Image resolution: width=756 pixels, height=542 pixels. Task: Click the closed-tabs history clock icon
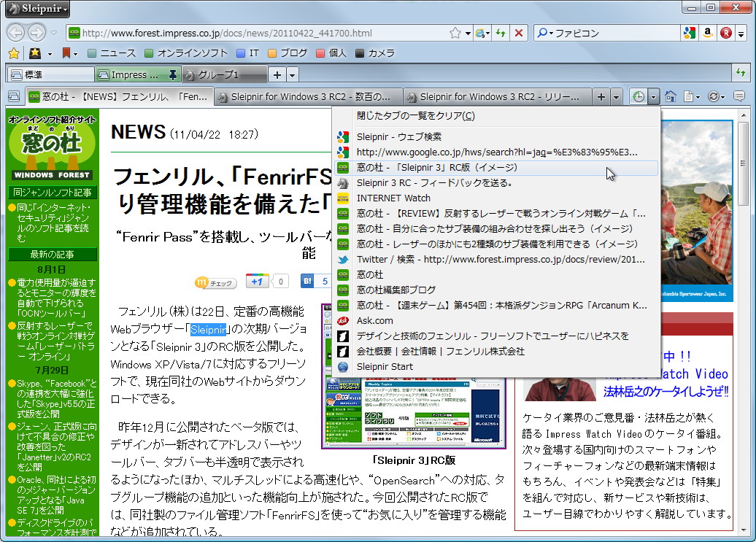pyautogui.click(x=639, y=97)
